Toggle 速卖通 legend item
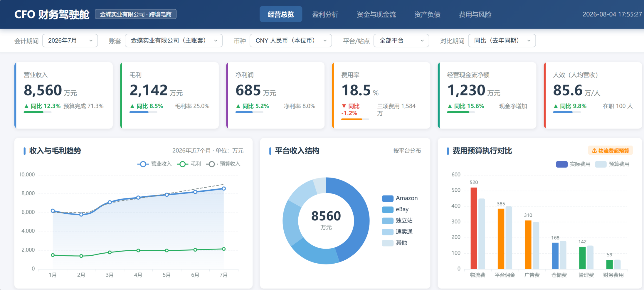644x290 pixels. coord(397,232)
